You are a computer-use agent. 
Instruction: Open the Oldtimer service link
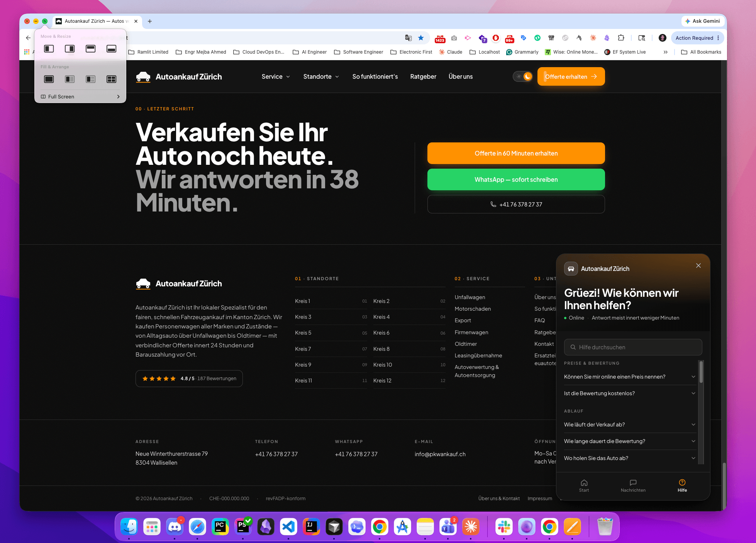click(x=466, y=344)
